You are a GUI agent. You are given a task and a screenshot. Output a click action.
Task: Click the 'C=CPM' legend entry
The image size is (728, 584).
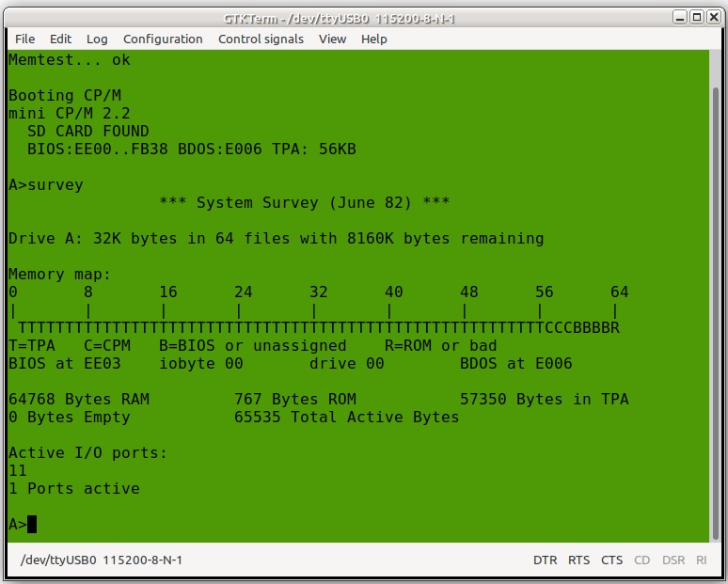pos(107,346)
